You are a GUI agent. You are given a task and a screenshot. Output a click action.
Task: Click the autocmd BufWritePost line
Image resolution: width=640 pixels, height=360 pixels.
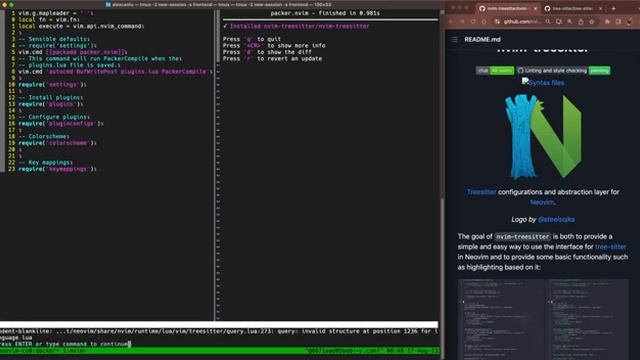[116, 72]
